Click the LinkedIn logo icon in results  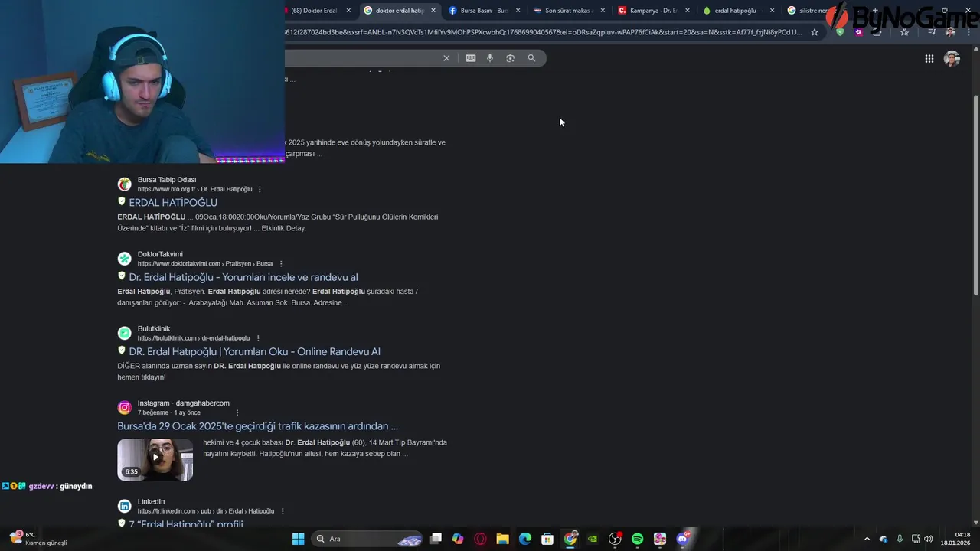click(x=124, y=506)
